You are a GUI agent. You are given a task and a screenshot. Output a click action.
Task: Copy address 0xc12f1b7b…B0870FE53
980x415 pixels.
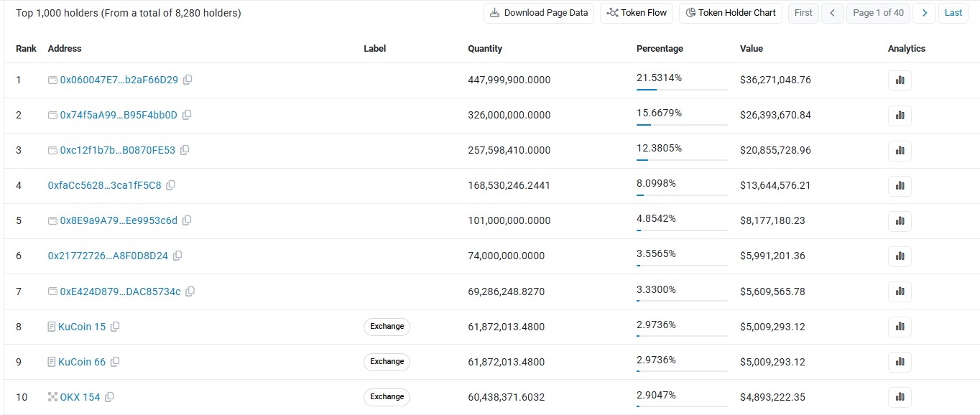point(185,150)
